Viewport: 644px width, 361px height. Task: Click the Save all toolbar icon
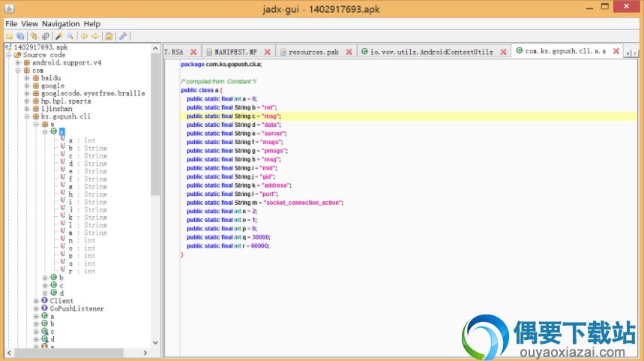tap(20, 36)
